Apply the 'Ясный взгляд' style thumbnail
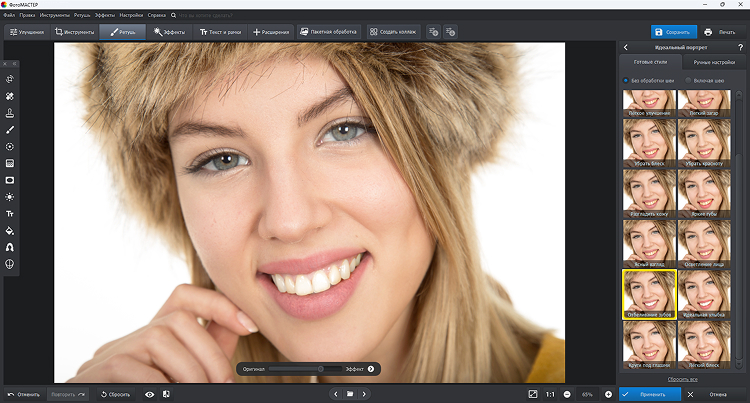Viewport: 750px width, 403px height. 649,243
